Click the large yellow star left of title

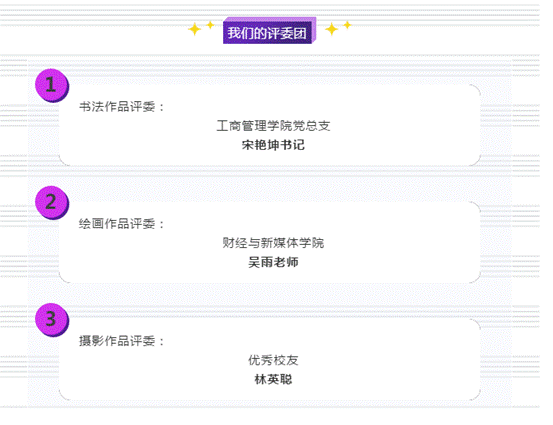pos(194,29)
